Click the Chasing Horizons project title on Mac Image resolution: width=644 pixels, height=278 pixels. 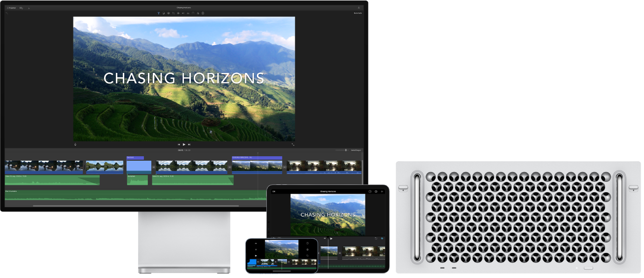coord(184,8)
